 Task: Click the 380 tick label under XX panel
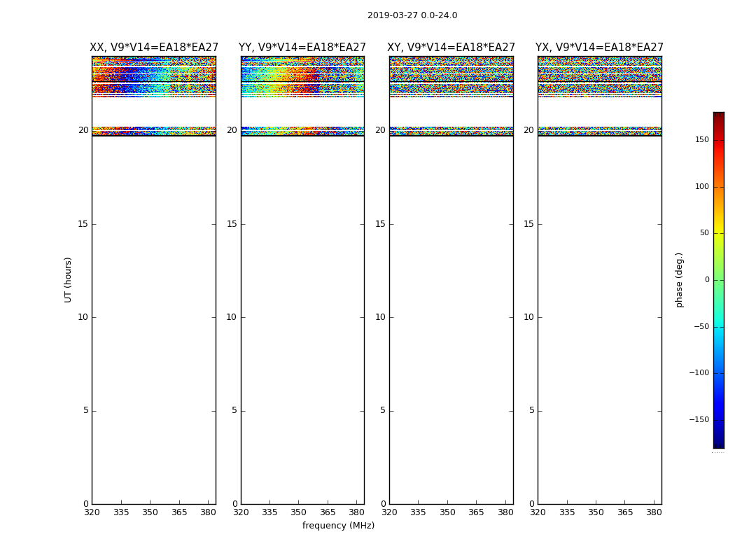(208, 512)
